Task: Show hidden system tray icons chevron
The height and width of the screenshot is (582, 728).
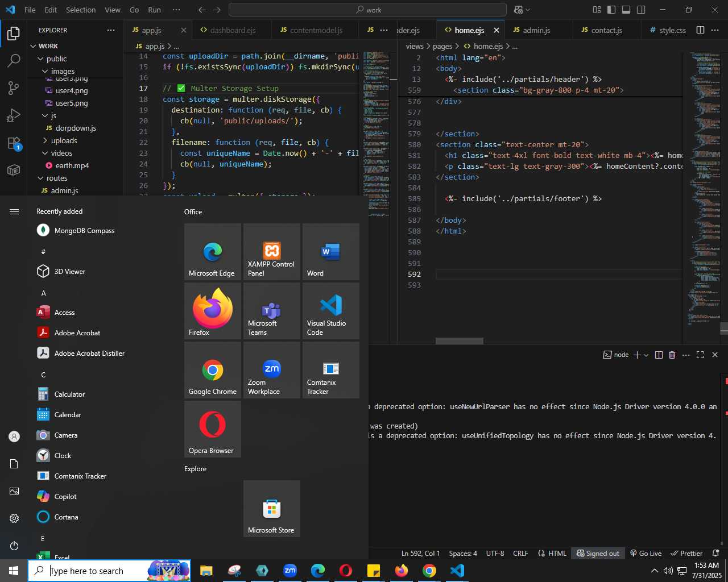Action: pyautogui.click(x=654, y=571)
